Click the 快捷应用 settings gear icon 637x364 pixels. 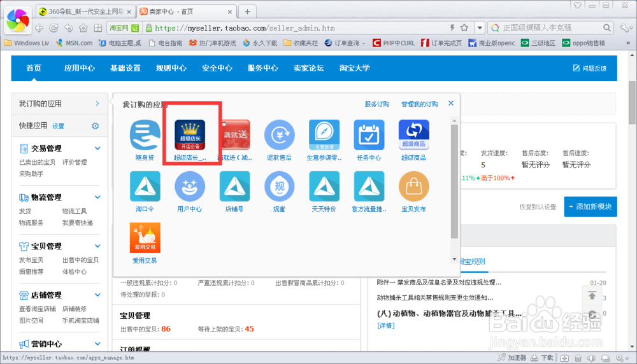(95, 126)
